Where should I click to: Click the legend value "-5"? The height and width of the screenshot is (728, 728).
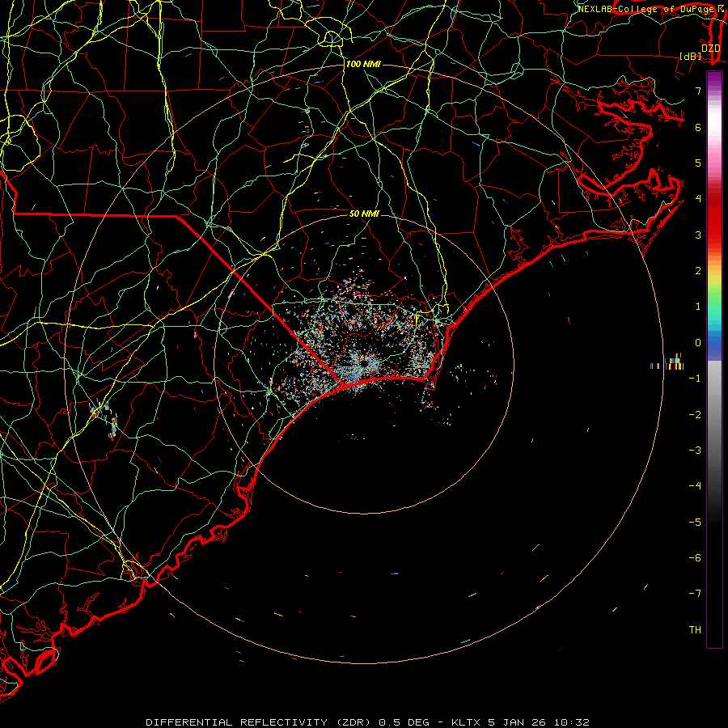click(x=695, y=522)
